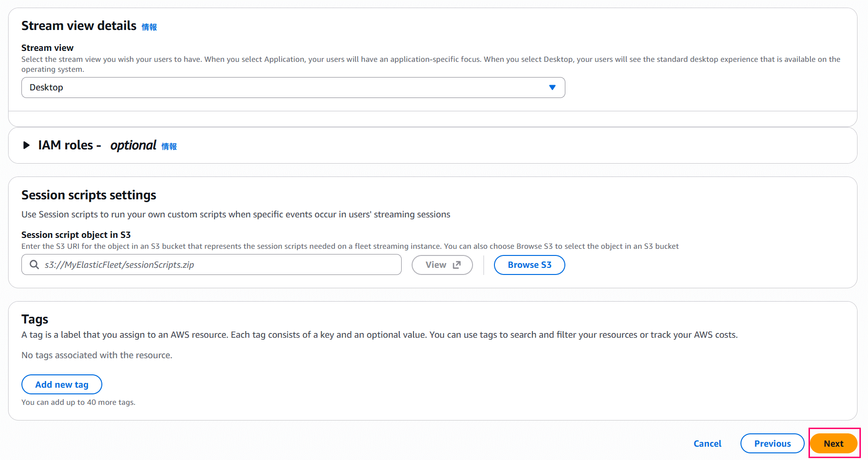Click the dropdown arrow on the Stream view selector
The width and height of the screenshot is (868, 460).
(x=552, y=87)
